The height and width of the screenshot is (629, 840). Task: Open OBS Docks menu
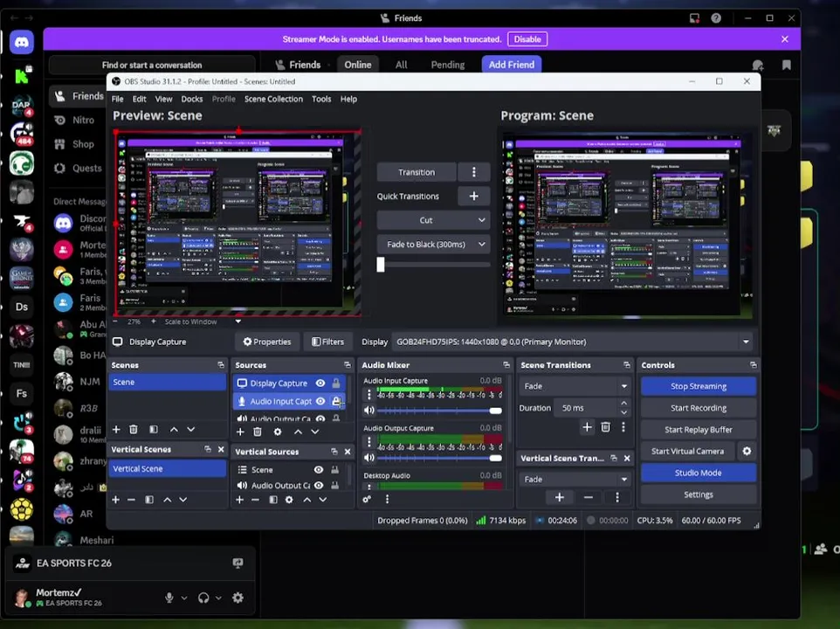pyautogui.click(x=192, y=99)
